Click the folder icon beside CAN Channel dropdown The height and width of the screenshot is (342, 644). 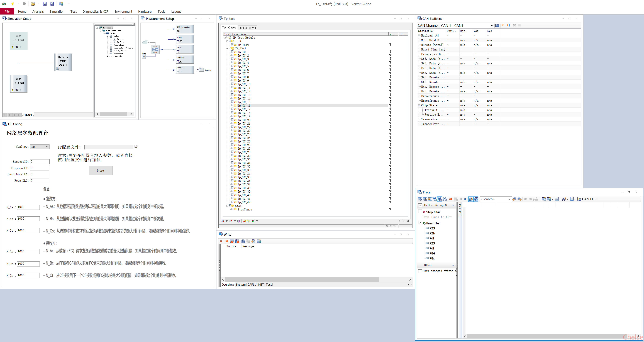(x=497, y=25)
